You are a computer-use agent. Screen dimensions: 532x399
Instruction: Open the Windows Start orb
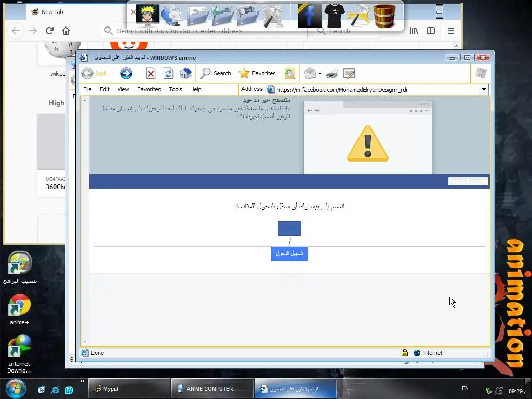(x=16, y=389)
